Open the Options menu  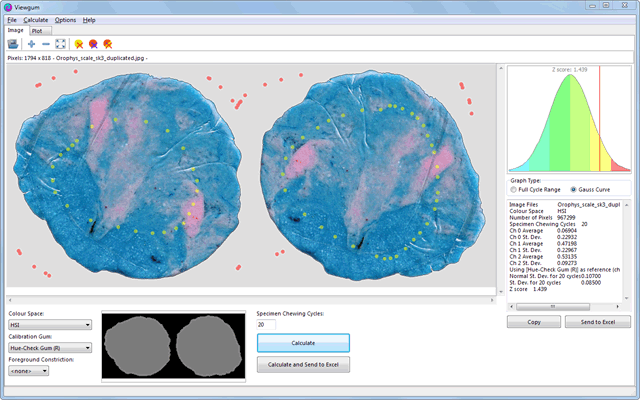65,20
